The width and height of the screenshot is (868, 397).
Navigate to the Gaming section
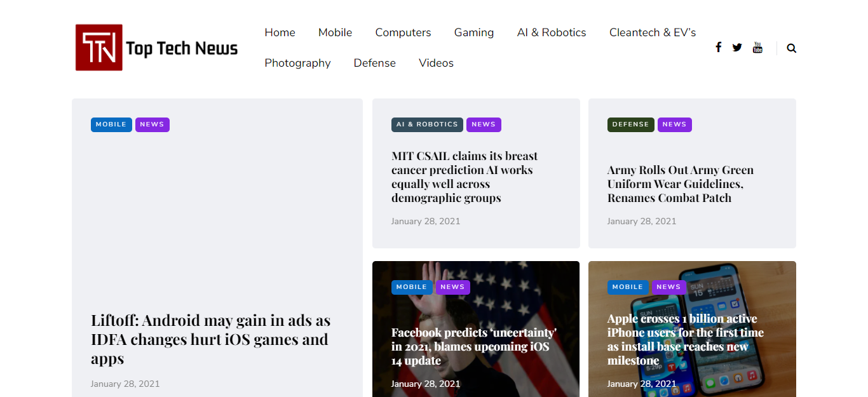point(473,32)
